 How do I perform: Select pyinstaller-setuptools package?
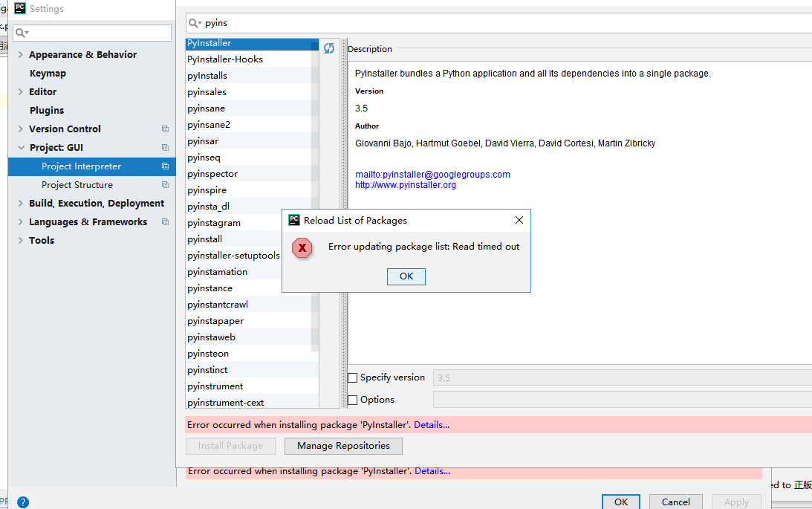233,256
